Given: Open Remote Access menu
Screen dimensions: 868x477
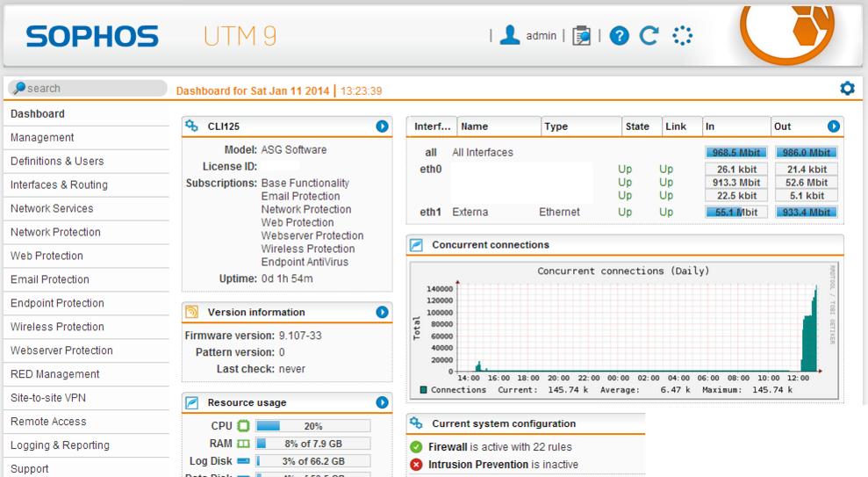Looking at the screenshot, I should click(86, 422).
